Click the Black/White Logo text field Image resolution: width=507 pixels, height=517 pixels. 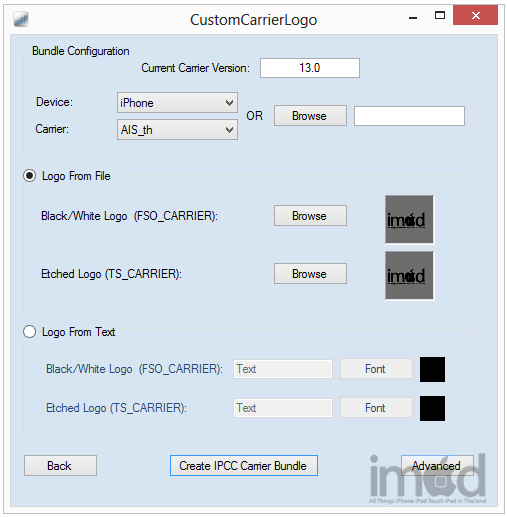click(x=283, y=369)
